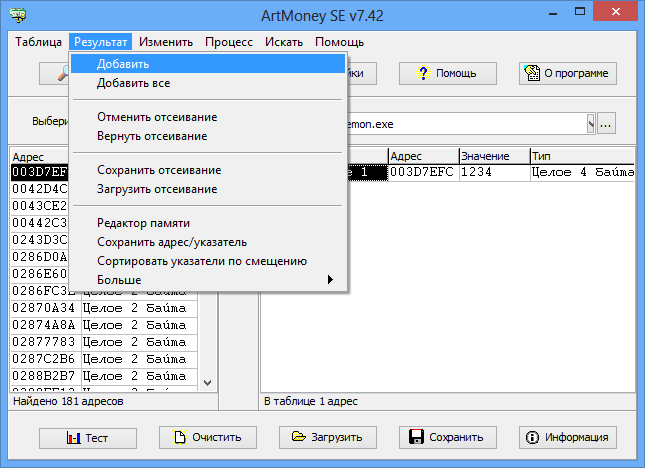Screen dimensions: 645x468
Task: Select result row 0288B2B7
Action: pyautogui.click(x=104, y=376)
